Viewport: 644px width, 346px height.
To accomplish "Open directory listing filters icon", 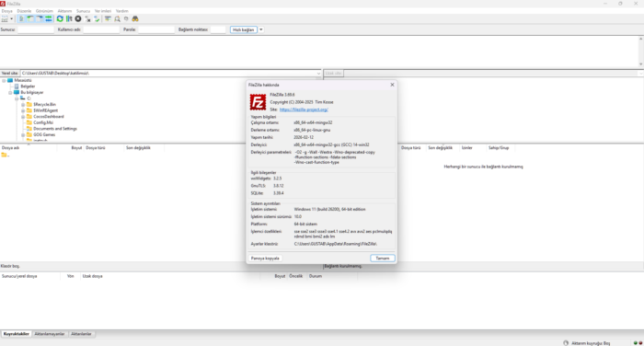I will (108, 19).
